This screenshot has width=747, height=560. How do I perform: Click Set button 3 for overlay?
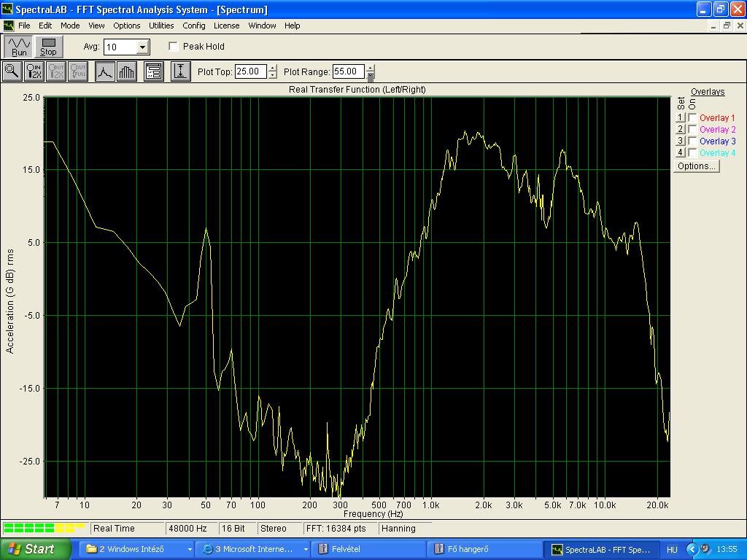pyautogui.click(x=681, y=141)
